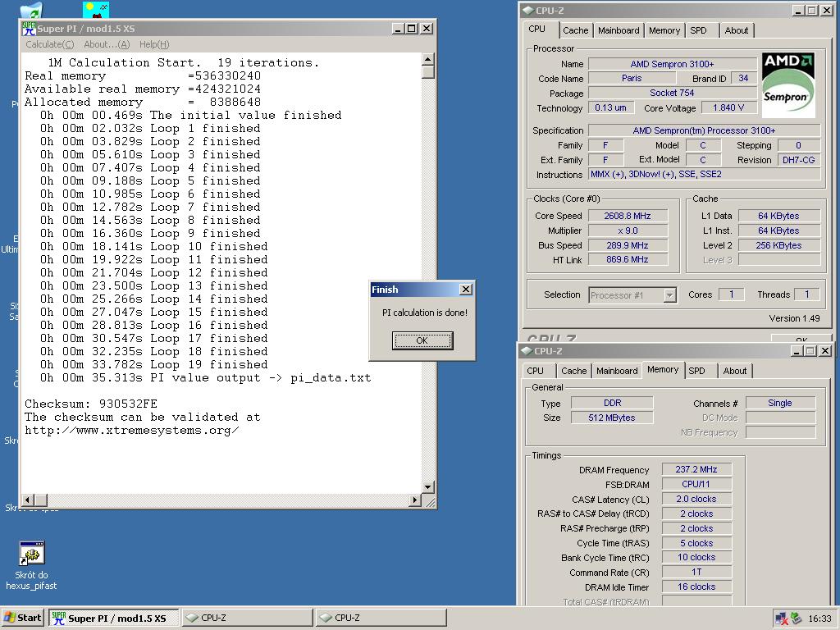Click the Core Speed value 2608.8 MHz
The width and height of the screenshot is (840, 630).
pyautogui.click(x=628, y=216)
